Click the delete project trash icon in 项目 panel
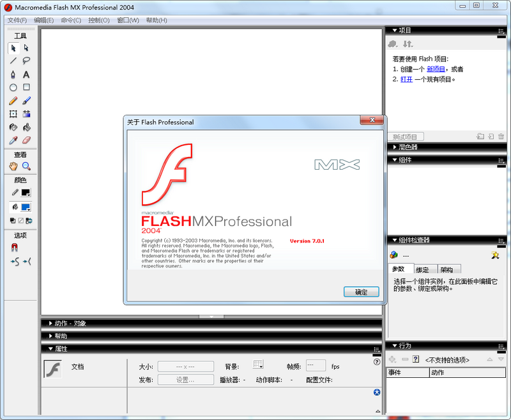 click(501, 136)
